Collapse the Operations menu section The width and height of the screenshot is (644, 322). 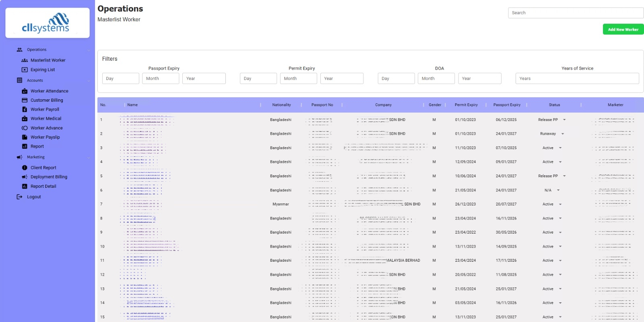click(89, 50)
